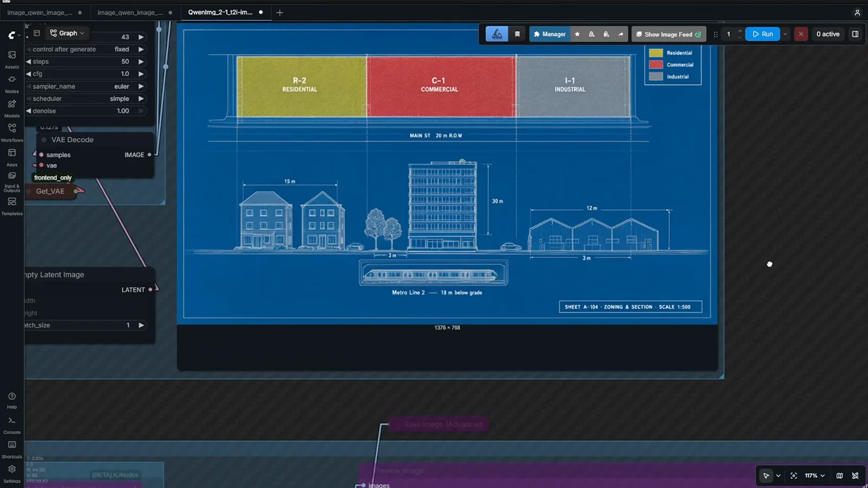Click the star icon beside Manager

pyautogui.click(x=577, y=34)
